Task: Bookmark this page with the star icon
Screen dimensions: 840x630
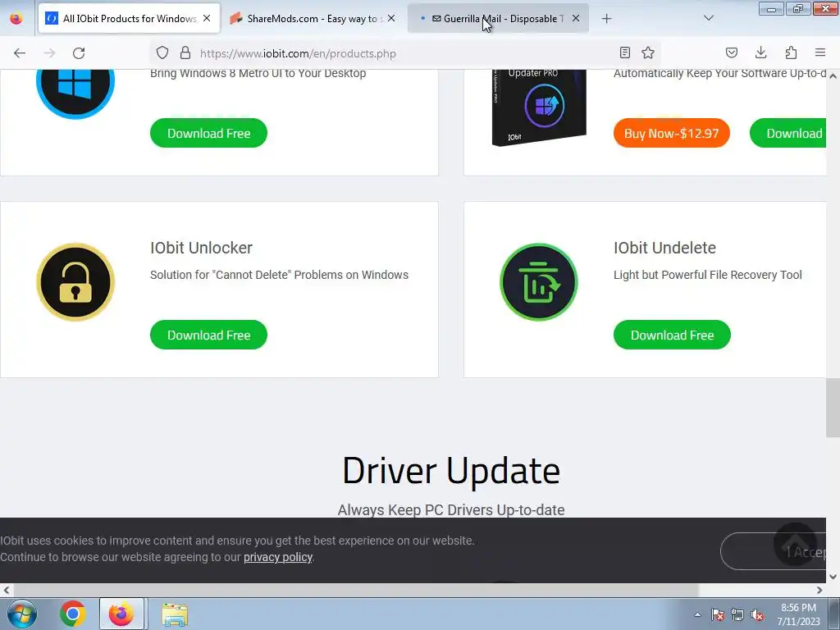Action: coord(648,52)
